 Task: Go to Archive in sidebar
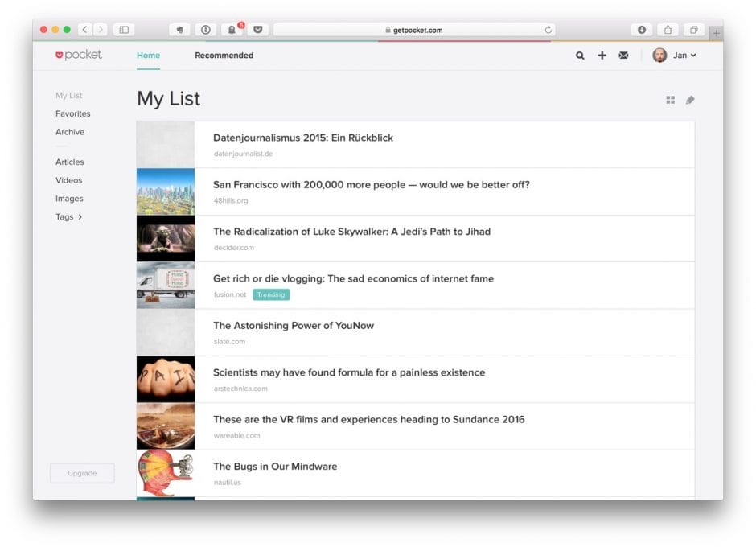coord(70,132)
